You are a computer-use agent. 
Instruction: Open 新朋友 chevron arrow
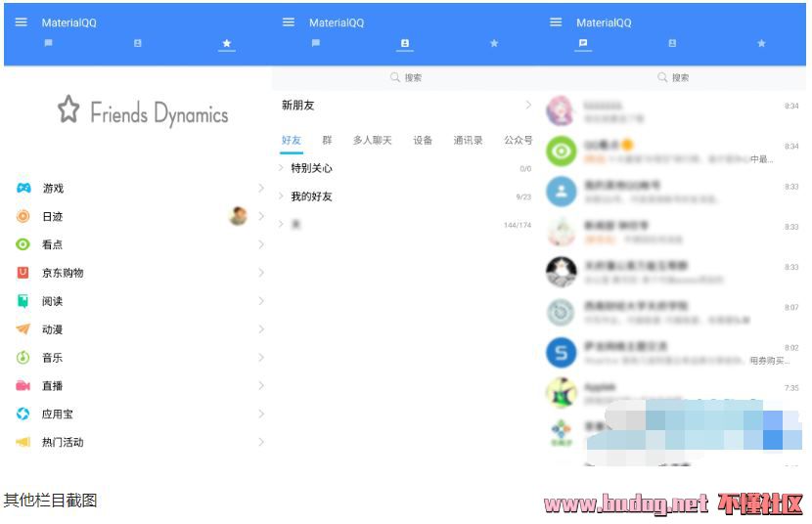tap(528, 105)
